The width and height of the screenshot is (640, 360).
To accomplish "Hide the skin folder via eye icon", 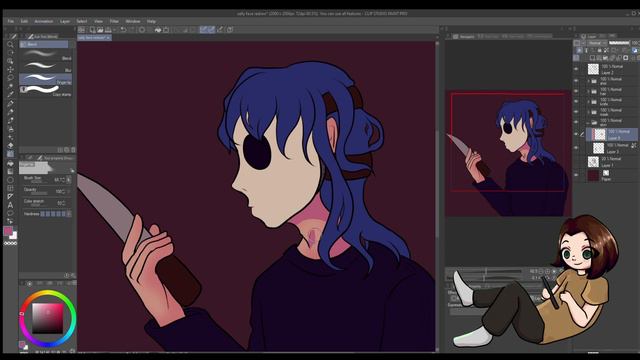I will point(576,122).
